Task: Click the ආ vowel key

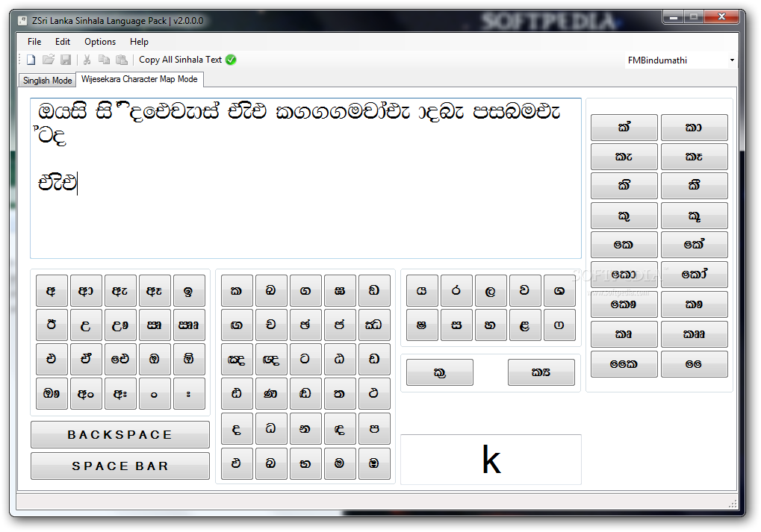Action: 86,290
